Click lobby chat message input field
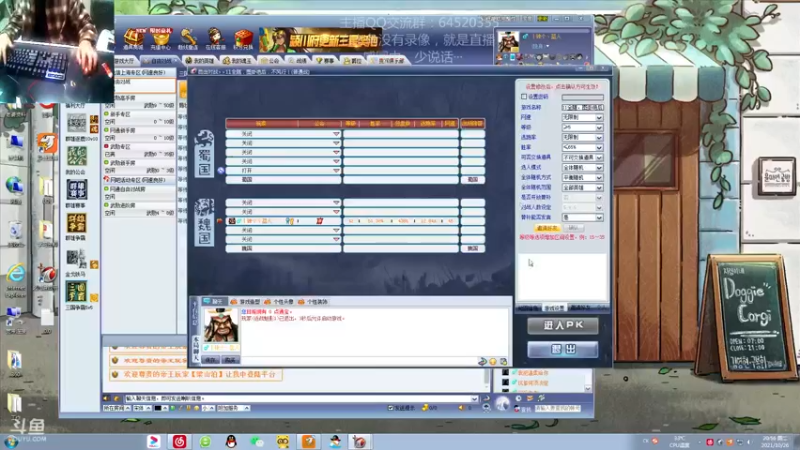 (301, 398)
